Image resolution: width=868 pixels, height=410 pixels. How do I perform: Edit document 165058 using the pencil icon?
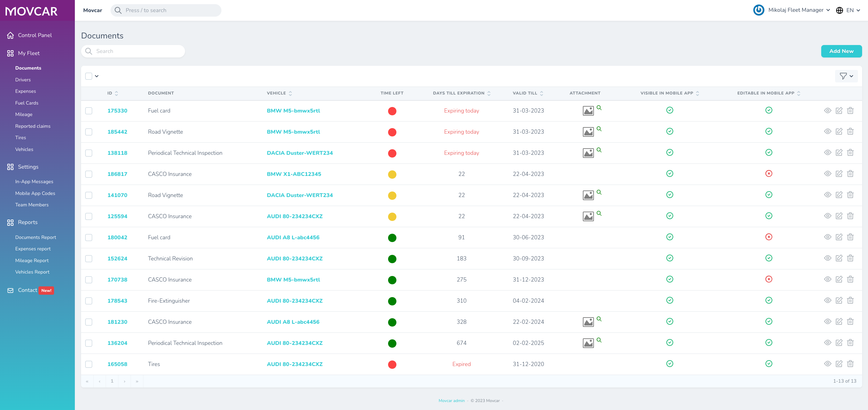tap(839, 364)
